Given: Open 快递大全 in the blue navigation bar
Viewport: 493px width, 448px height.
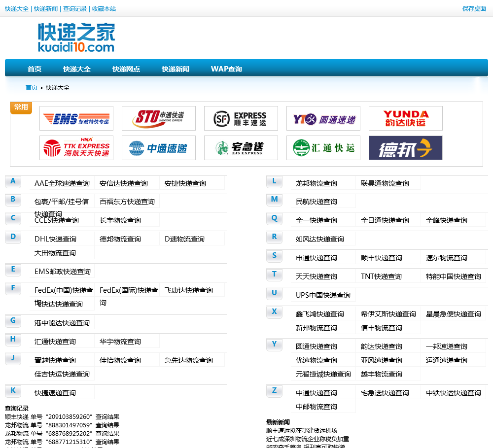Looking at the screenshot, I should [x=77, y=69].
